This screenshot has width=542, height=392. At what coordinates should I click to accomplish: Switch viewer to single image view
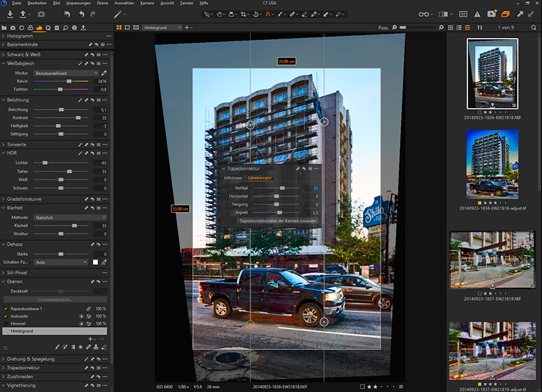tap(127, 27)
